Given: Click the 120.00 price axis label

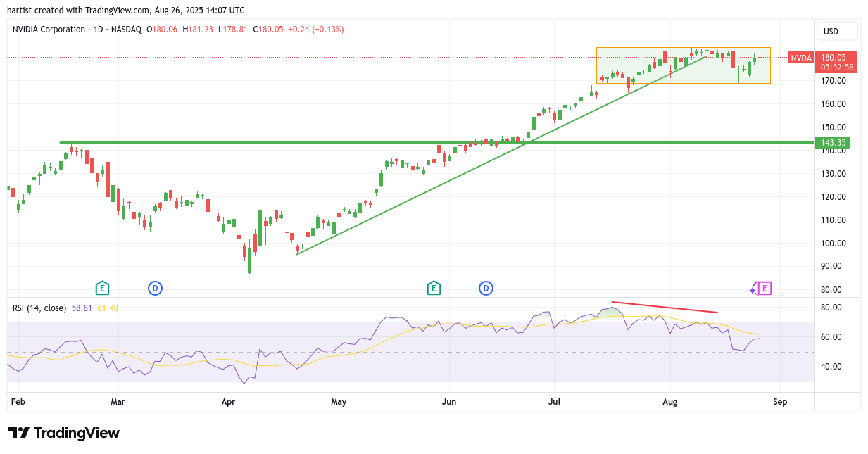Looking at the screenshot, I should pyautogui.click(x=834, y=197).
